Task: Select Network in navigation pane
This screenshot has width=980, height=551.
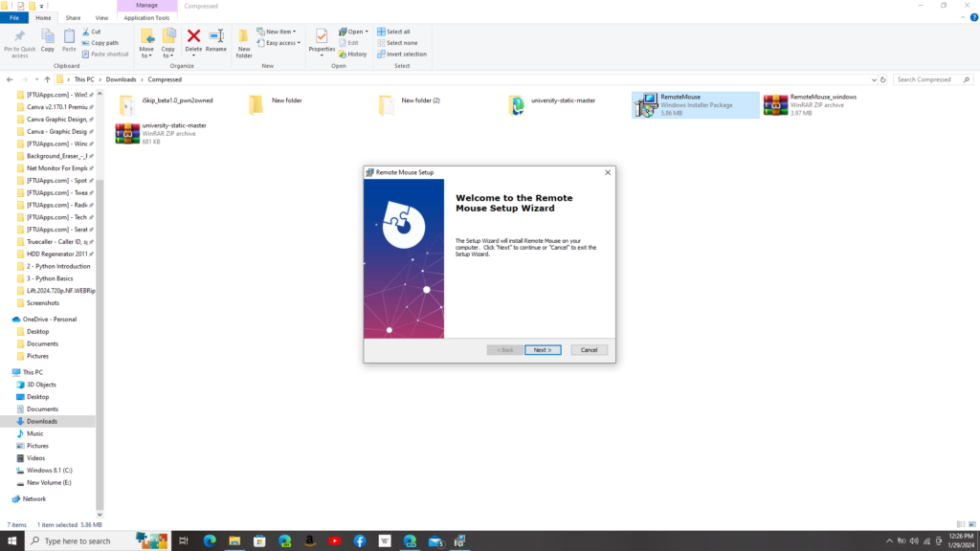Action: coord(34,498)
